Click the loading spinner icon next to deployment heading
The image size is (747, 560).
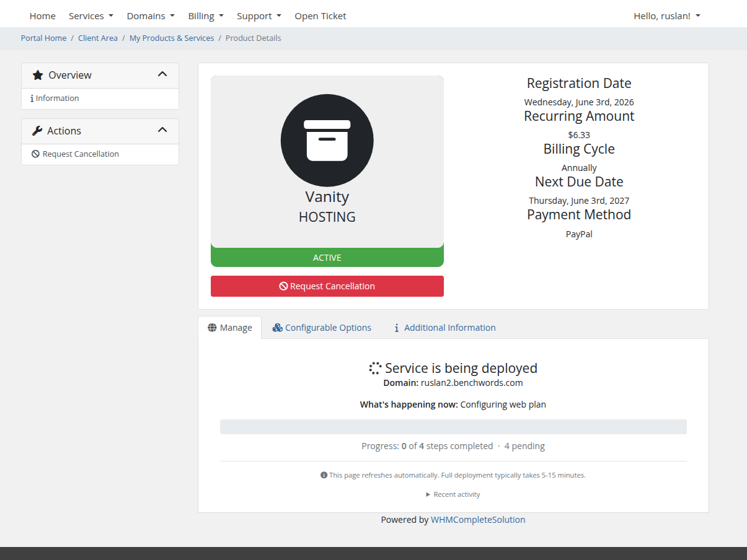point(375,369)
